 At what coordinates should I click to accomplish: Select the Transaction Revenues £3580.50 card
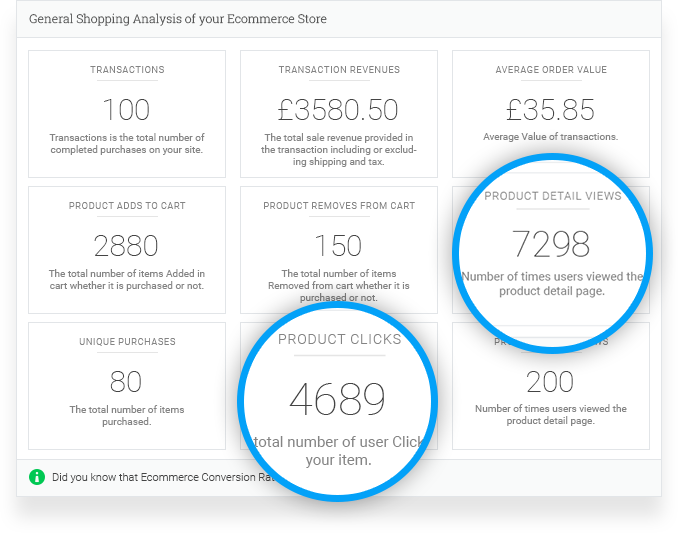[x=339, y=114]
